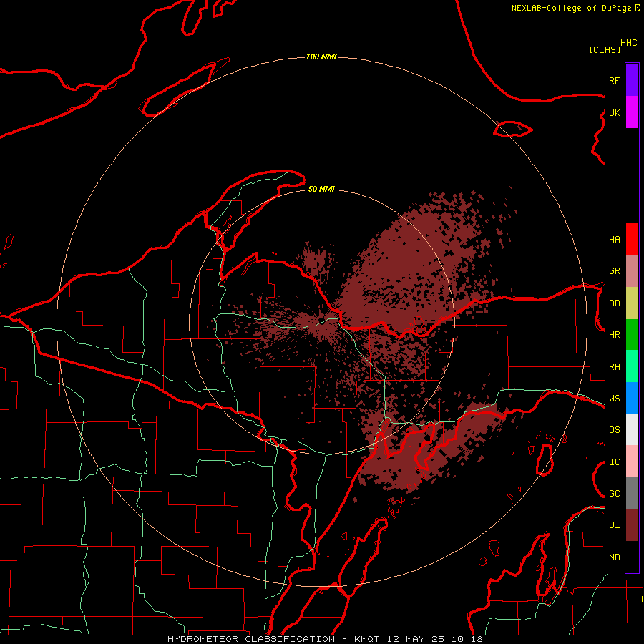Click the DS legend label

tap(614, 430)
